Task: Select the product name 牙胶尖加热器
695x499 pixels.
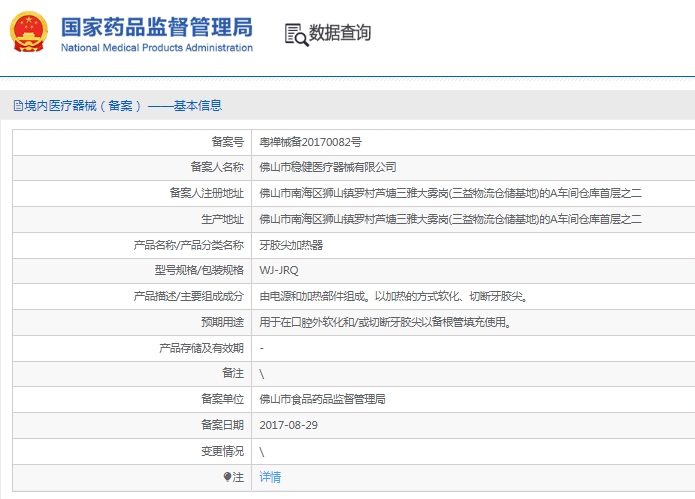Action: point(291,245)
